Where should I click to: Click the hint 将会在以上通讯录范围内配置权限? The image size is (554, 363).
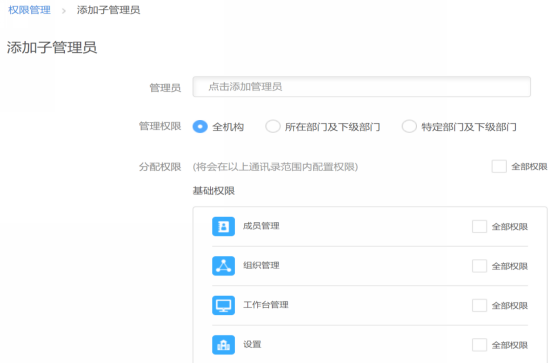pyautogui.click(x=275, y=167)
